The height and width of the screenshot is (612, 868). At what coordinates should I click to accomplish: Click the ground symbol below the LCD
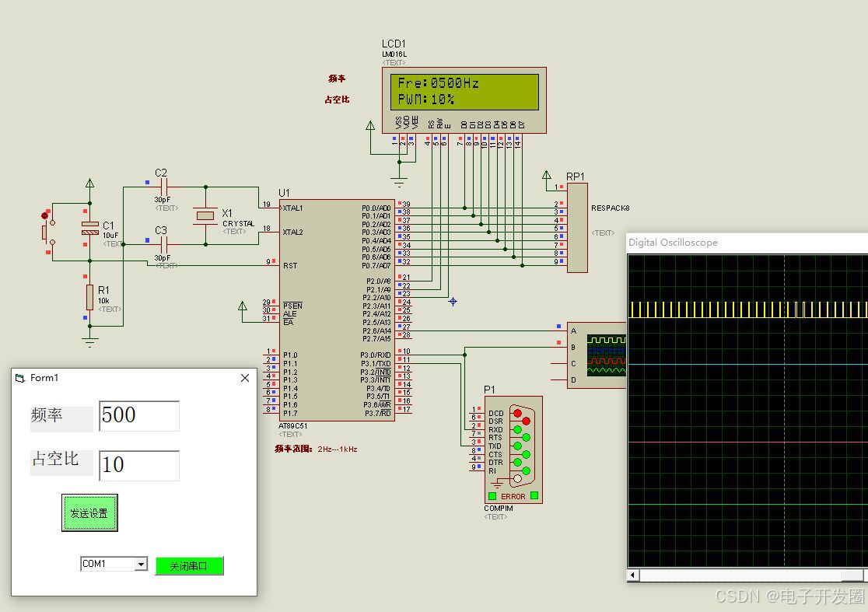pyautogui.click(x=398, y=181)
